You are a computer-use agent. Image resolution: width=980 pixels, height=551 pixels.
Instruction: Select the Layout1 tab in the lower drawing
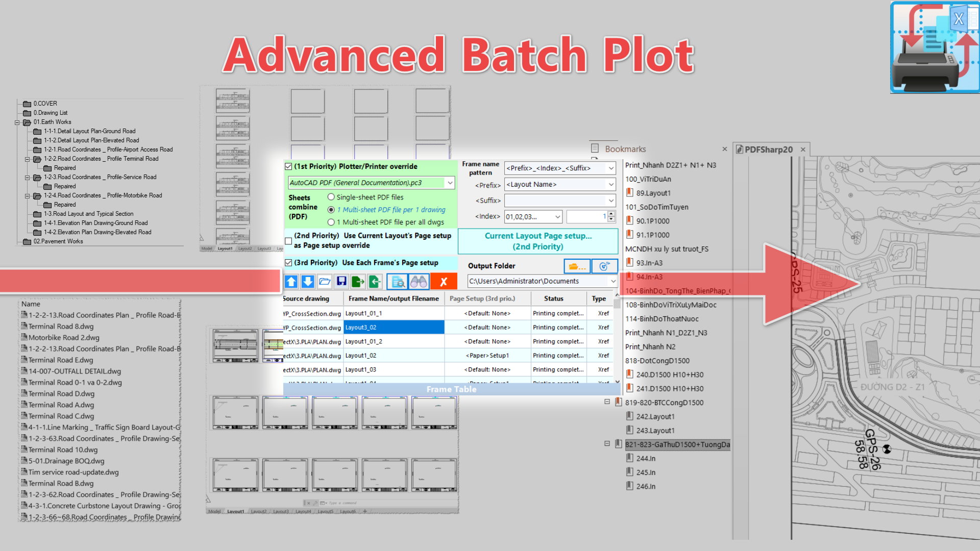pyautogui.click(x=235, y=511)
